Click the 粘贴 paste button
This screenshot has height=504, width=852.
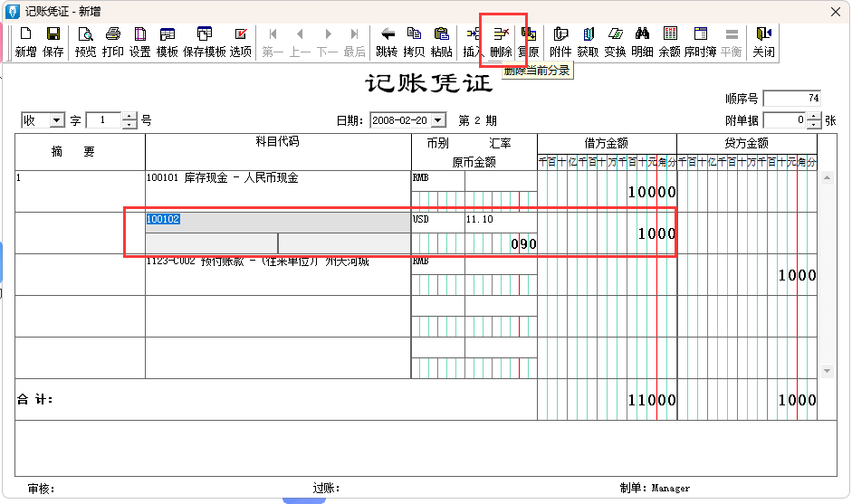[x=441, y=42]
